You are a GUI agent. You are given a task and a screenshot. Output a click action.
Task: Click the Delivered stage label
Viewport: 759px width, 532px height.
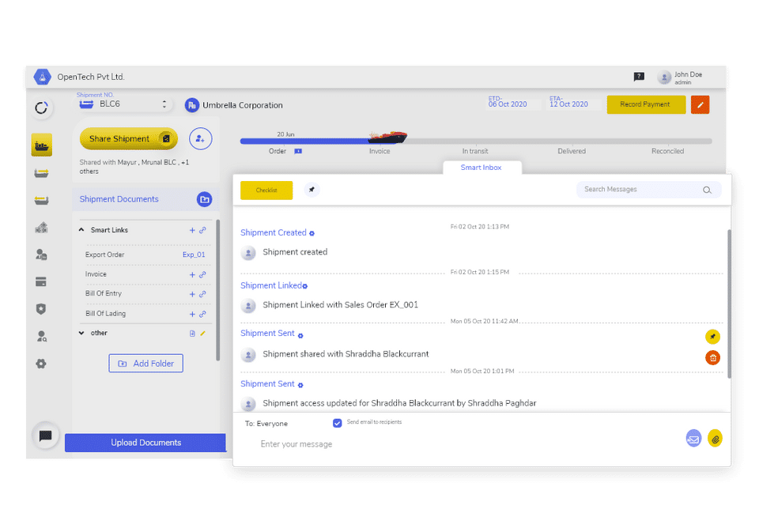point(572,152)
